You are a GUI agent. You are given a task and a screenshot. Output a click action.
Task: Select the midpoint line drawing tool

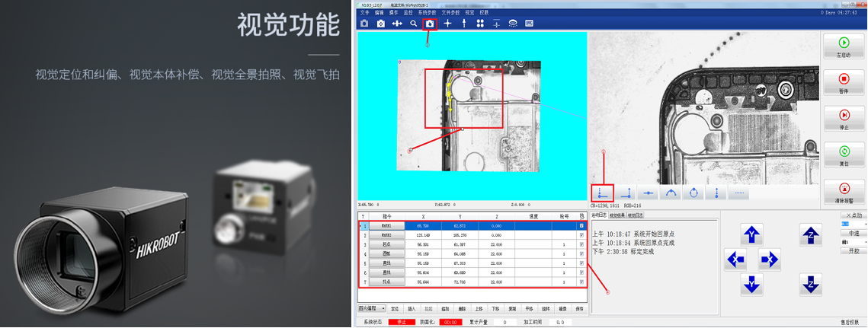(649, 193)
